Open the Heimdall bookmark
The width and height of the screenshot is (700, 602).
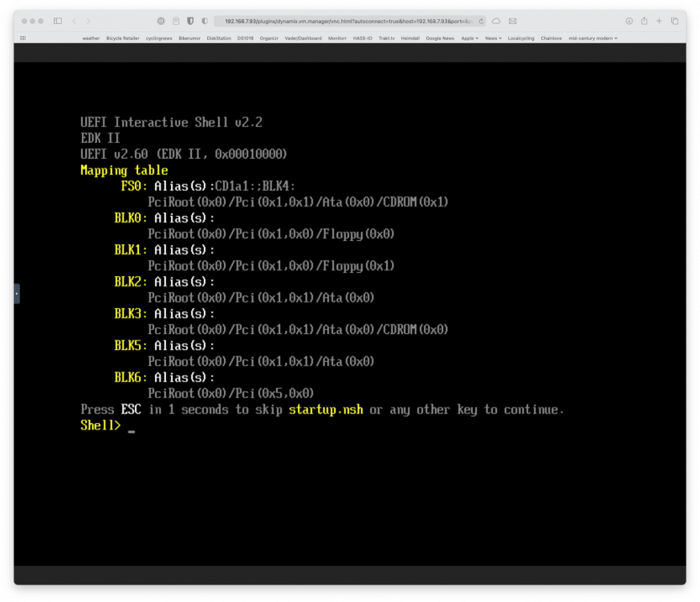(410, 39)
